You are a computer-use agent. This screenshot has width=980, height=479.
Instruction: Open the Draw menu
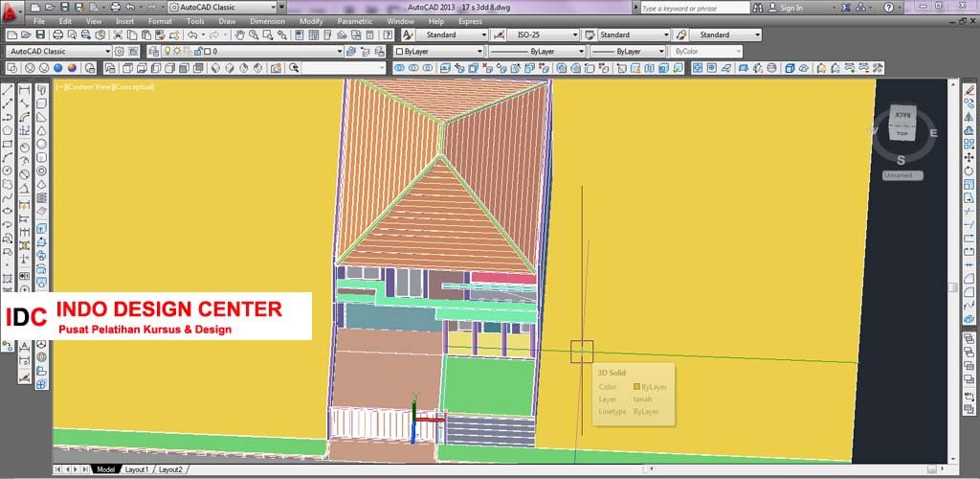coord(228,21)
